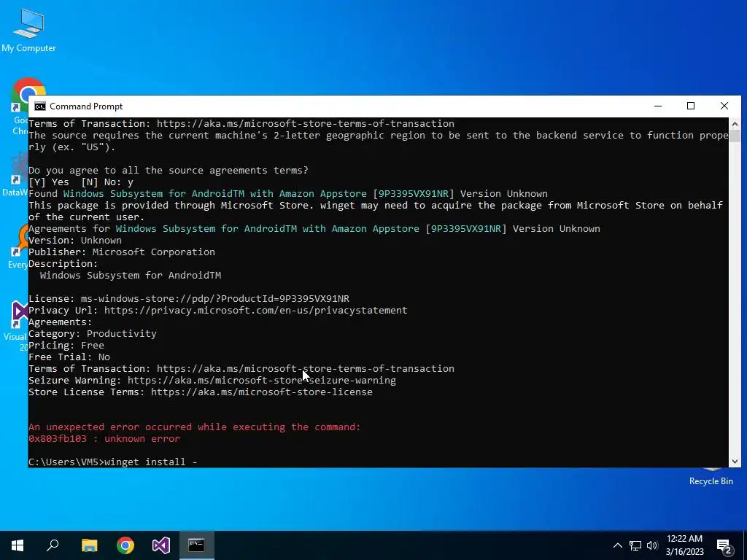Click the Command Prompt vertical scrollbar thumb
Screen dimensions: 747x560
[x=735, y=136]
